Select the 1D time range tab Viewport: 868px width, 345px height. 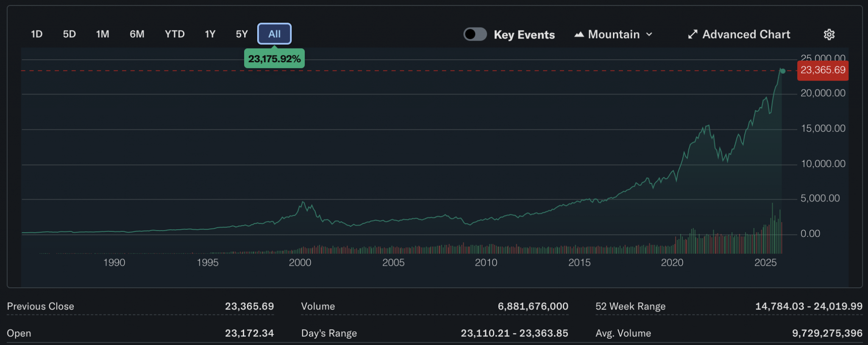point(37,34)
